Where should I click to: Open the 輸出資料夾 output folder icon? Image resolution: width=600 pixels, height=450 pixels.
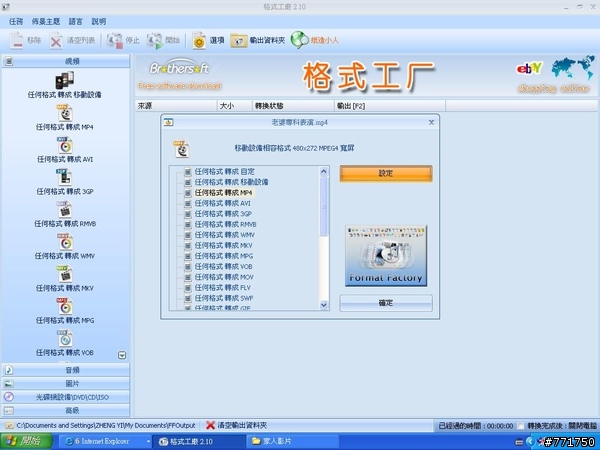point(239,40)
